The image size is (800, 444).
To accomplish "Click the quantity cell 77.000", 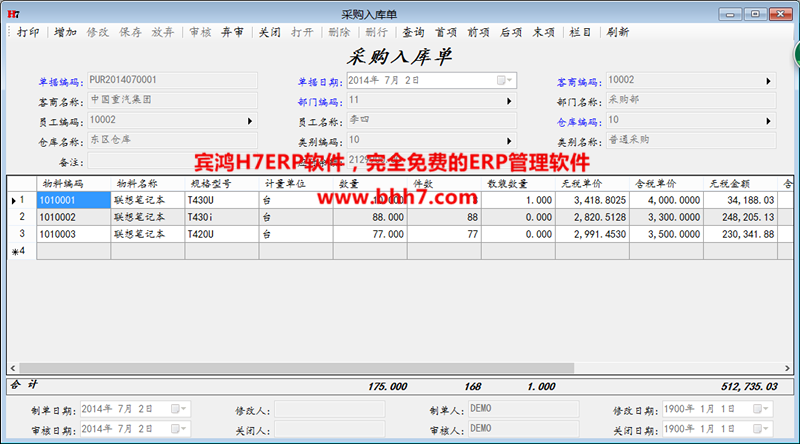I will (x=370, y=234).
